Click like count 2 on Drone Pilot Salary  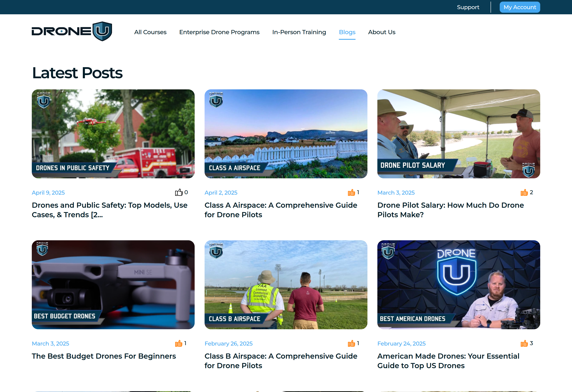tap(531, 192)
